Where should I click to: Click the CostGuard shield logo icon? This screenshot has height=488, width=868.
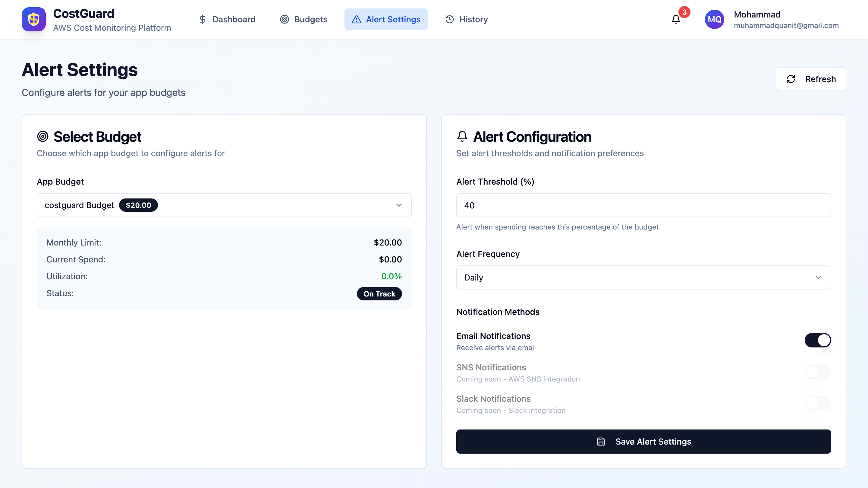[34, 19]
